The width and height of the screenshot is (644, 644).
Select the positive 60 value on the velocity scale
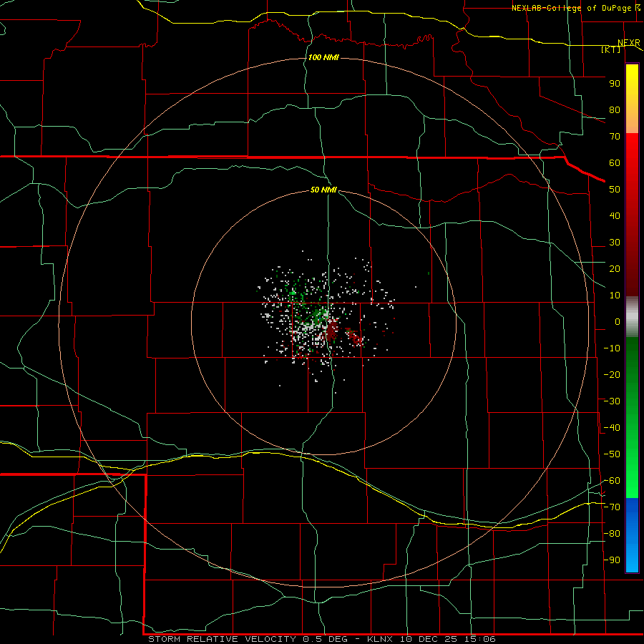pos(615,162)
